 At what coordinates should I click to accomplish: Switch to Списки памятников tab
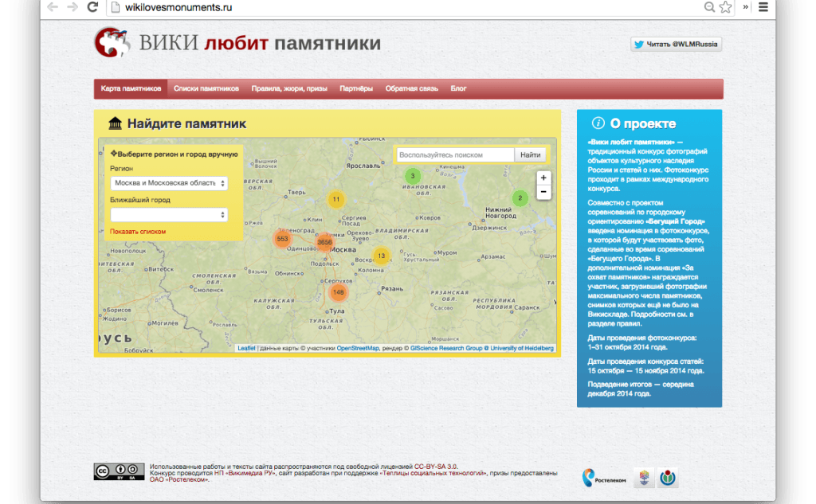(206, 88)
